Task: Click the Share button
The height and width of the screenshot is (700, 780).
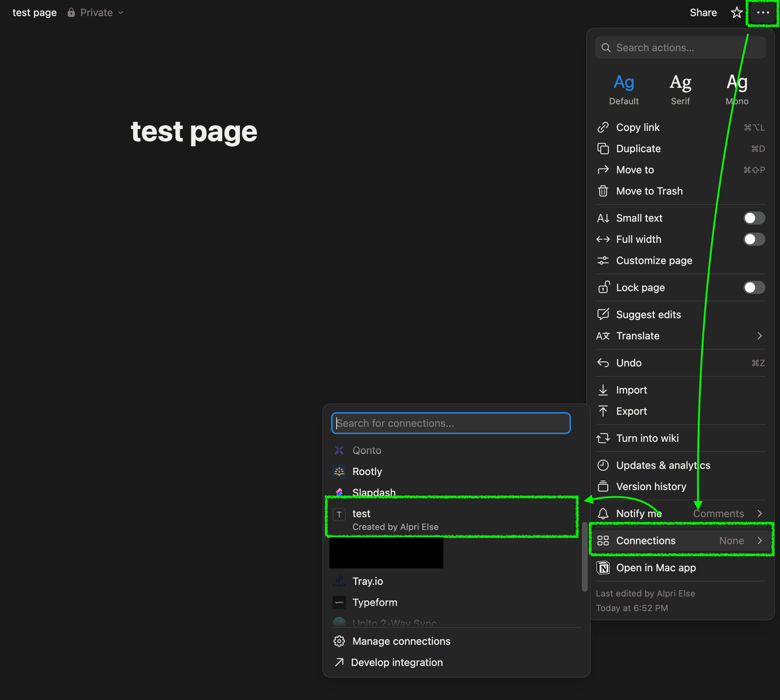Action: (x=703, y=12)
